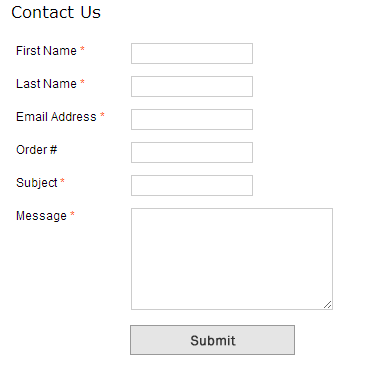This screenshot has height=382, width=370.
Task: Click the Message label text
Action: (x=41, y=216)
